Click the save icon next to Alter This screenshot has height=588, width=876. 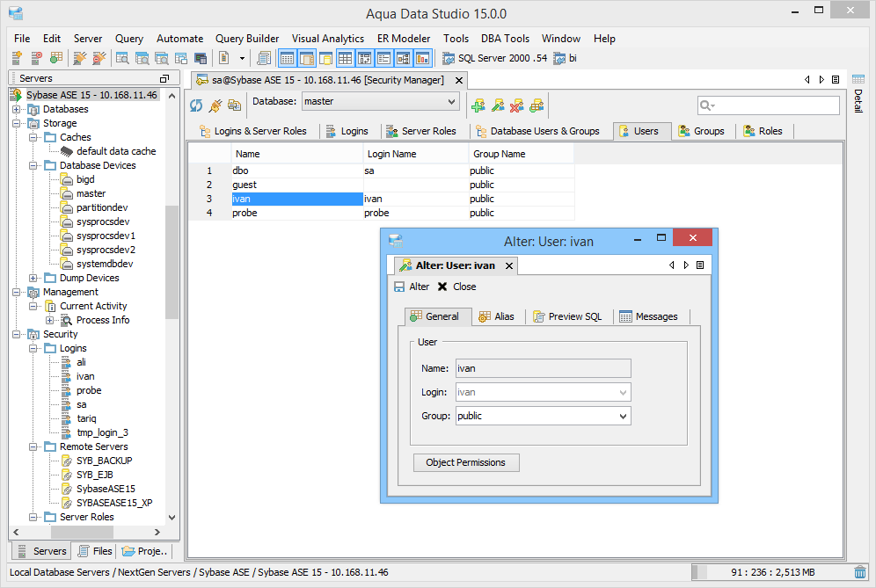tap(399, 287)
